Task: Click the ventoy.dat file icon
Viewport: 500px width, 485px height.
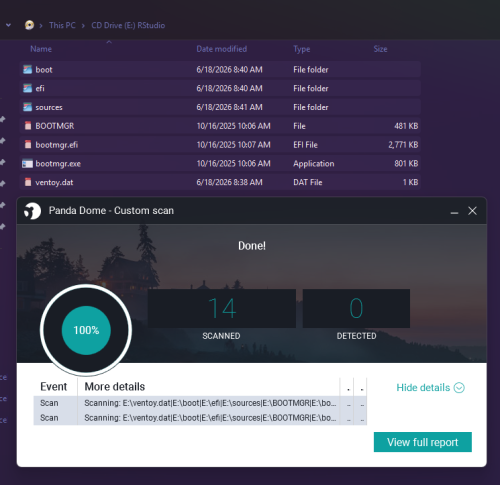Action: 28,182
